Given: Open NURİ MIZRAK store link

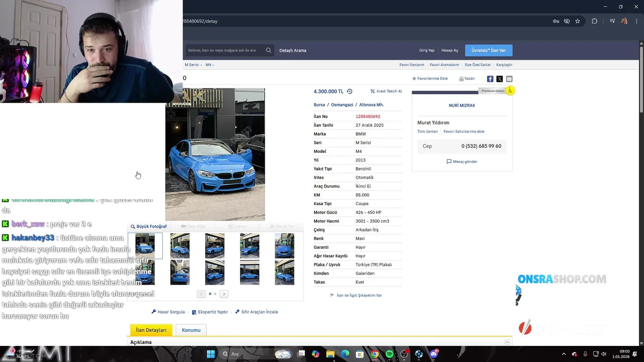Looking at the screenshot, I should click(462, 106).
